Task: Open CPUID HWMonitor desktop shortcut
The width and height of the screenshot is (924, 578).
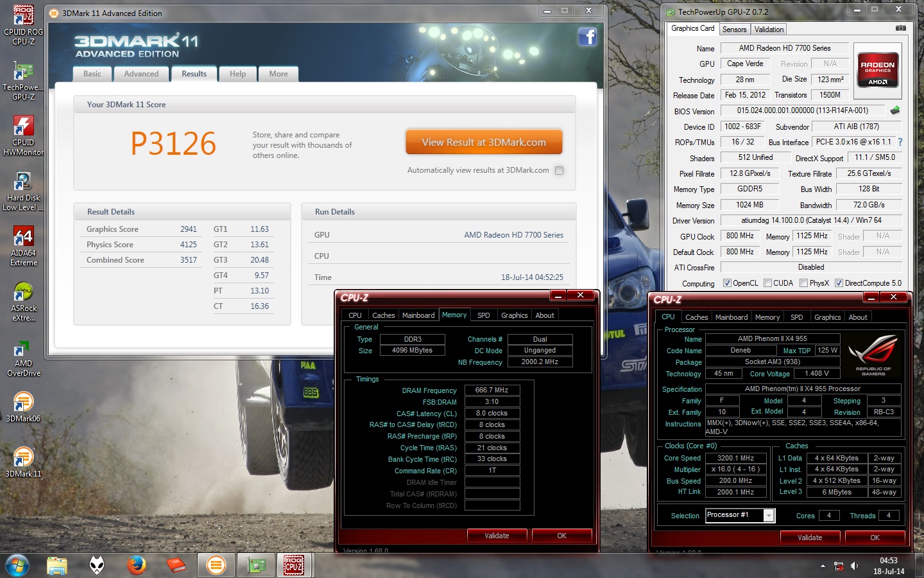Action: pyautogui.click(x=23, y=136)
